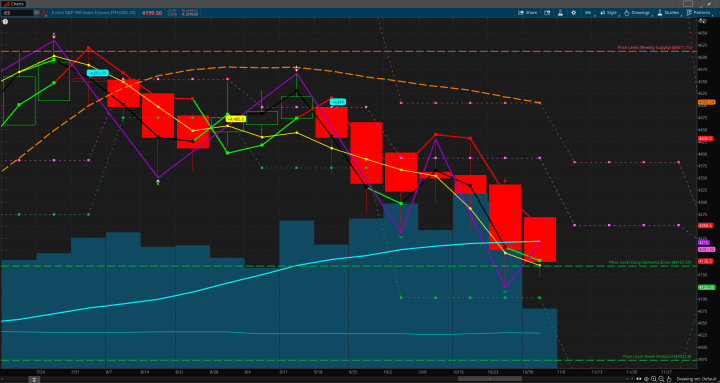Click the snapshot icon next to Share
Screen dimensions: 720x383
[547, 12]
